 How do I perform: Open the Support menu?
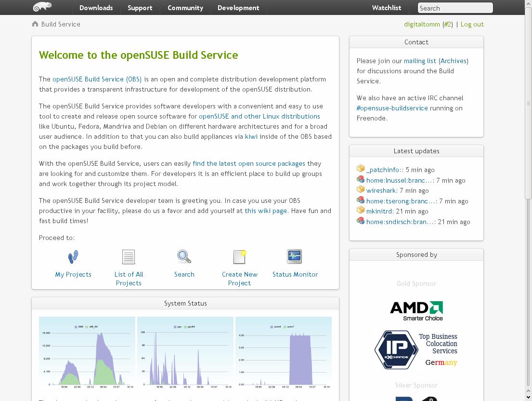click(x=140, y=8)
